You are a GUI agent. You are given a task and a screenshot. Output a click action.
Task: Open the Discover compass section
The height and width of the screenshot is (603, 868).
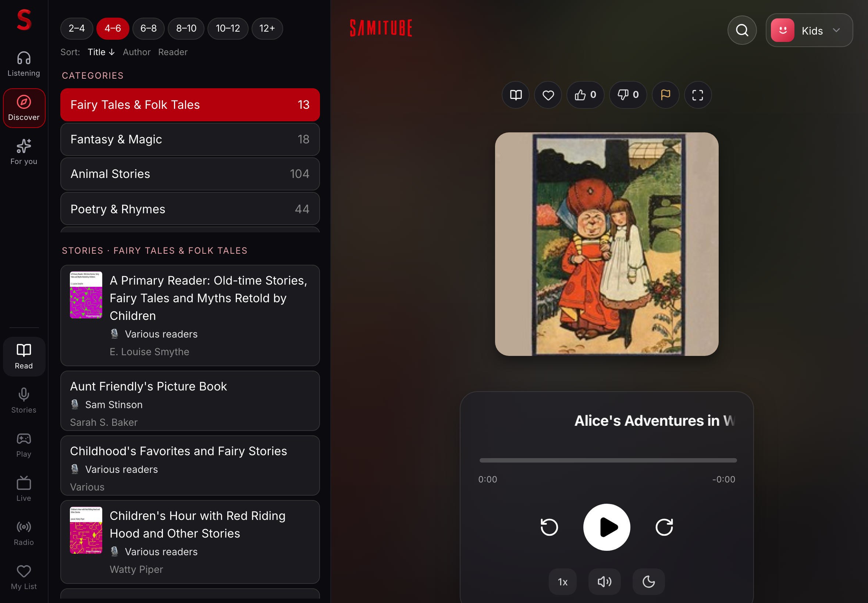pos(24,108)
